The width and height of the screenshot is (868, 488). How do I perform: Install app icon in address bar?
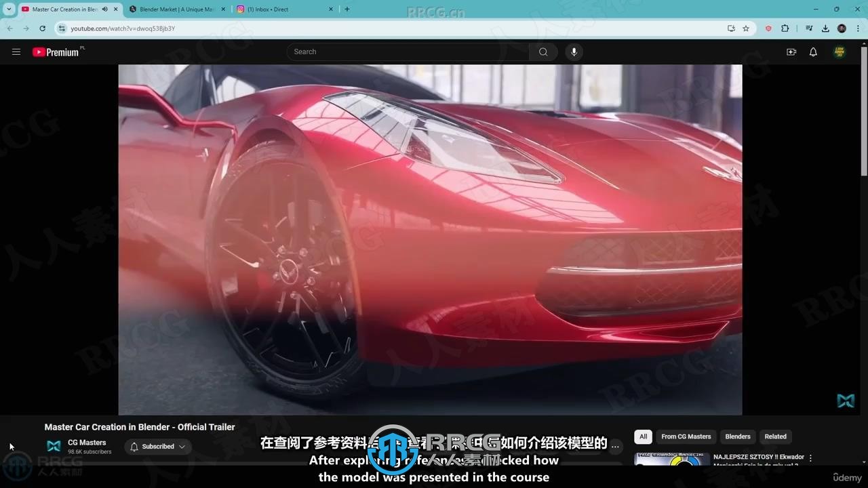click(731, 28)
